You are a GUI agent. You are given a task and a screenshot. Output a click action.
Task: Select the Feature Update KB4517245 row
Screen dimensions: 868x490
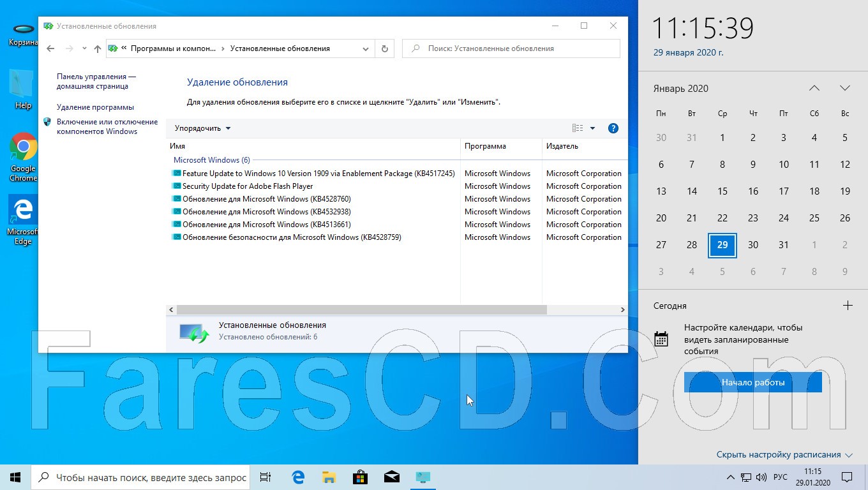pos(397,174)
